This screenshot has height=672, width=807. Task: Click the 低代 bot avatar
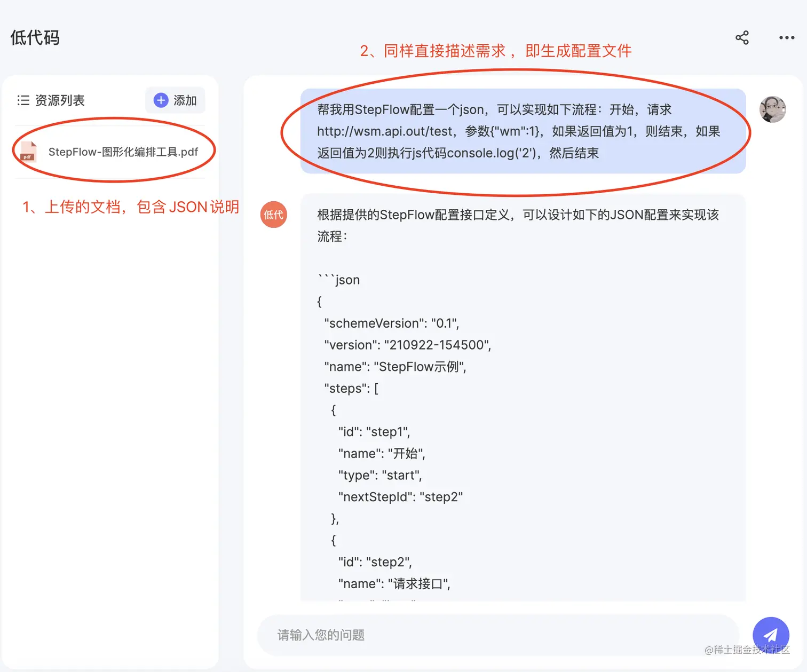273,215
